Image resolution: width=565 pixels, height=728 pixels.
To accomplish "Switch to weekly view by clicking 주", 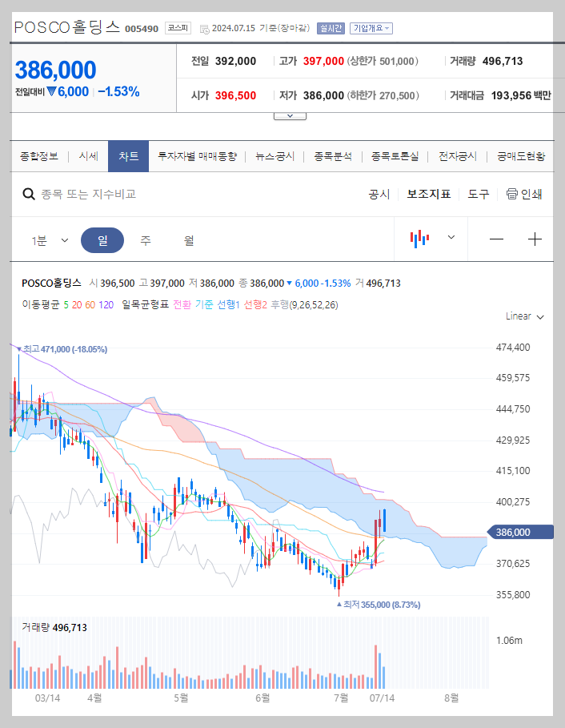I will pyautogui.click(x=146, y=239).
